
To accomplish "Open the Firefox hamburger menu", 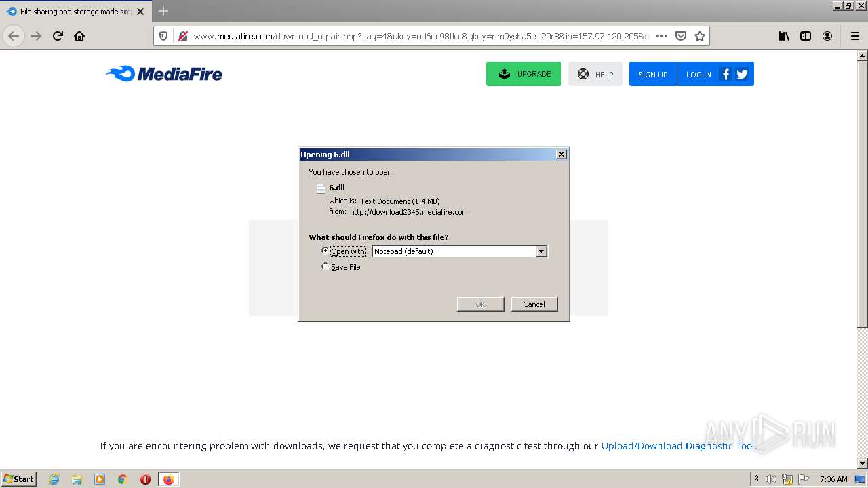I will coord(854,36).
